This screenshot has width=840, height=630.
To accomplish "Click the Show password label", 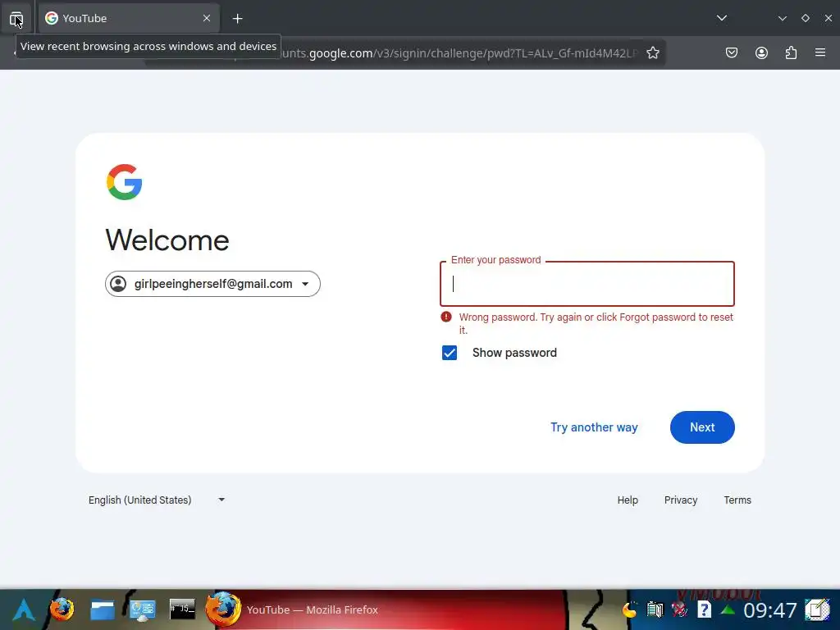I will pos(514,353).
